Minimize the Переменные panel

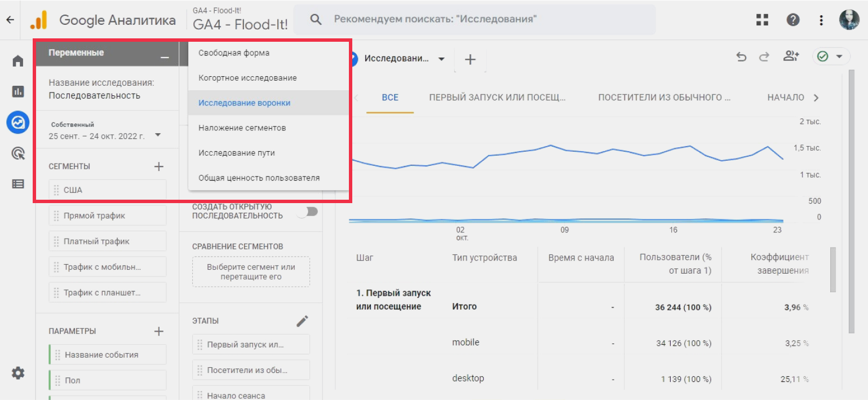point(165,57)
